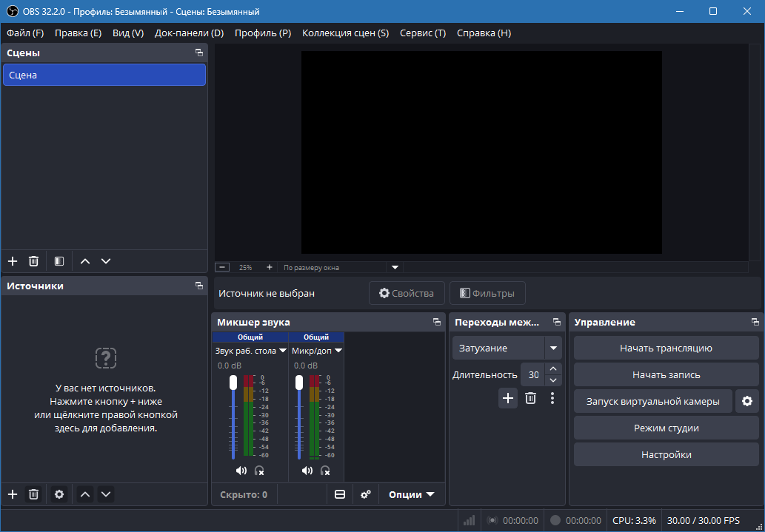
Task: Open Настройки button
Action: pyautogui.click(x=666, y=455)
